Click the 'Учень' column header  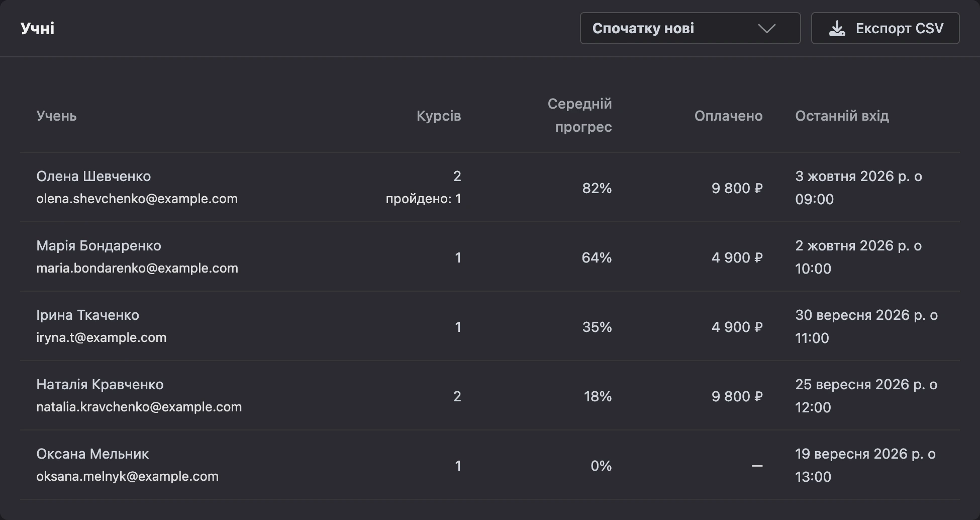pos(56,116)
